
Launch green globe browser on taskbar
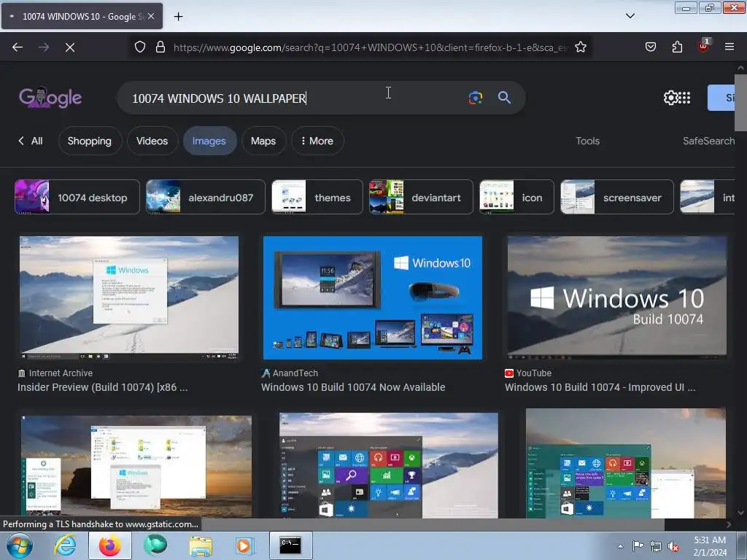coord(155,545)
